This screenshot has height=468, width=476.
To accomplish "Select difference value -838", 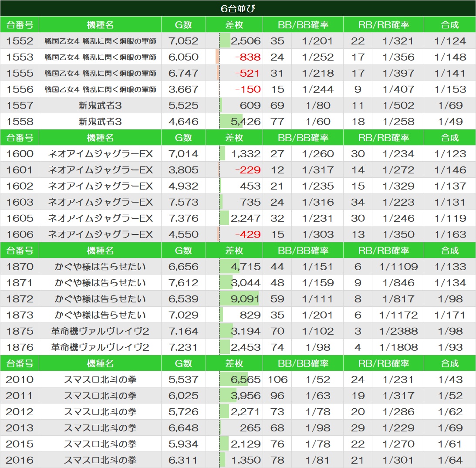I will click(x=248, y=57).
